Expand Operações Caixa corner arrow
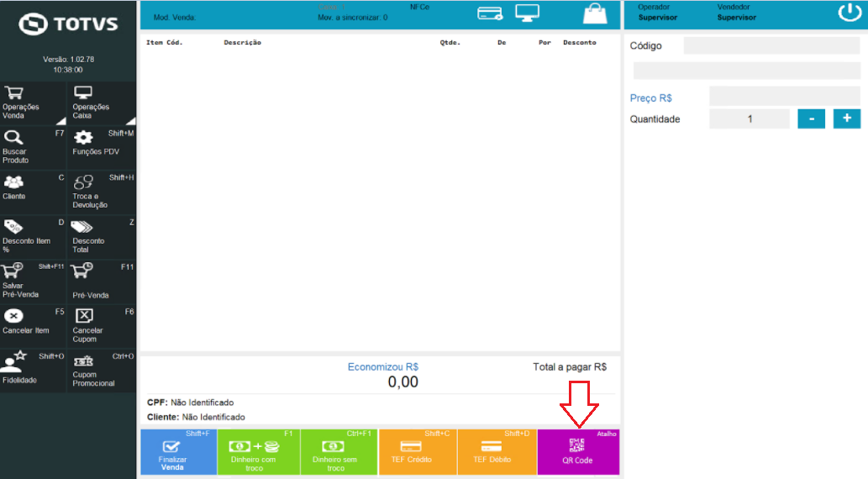 (130, 121)
